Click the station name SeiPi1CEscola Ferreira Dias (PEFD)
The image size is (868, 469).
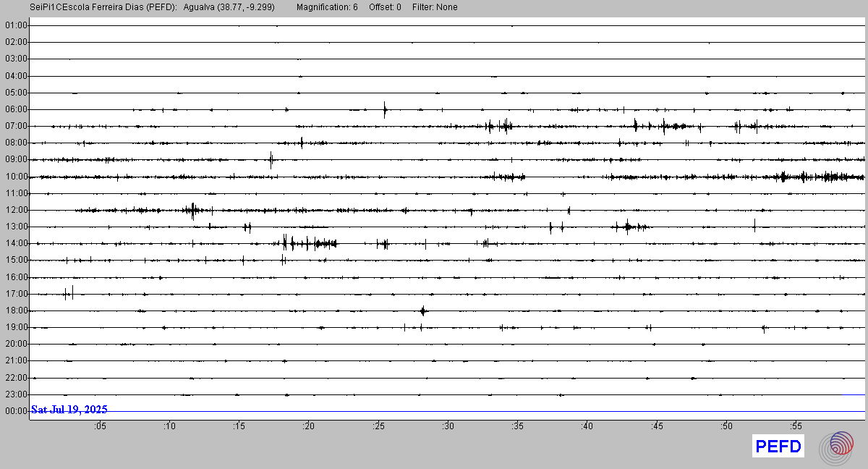point(103,7)
